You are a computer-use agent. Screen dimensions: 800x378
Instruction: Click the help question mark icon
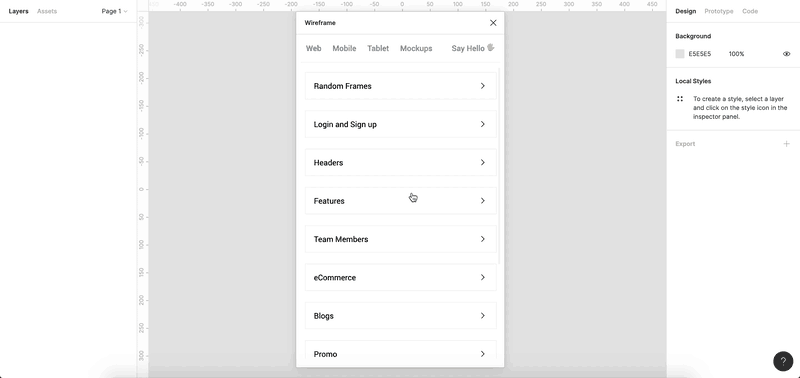click(783, 361)
